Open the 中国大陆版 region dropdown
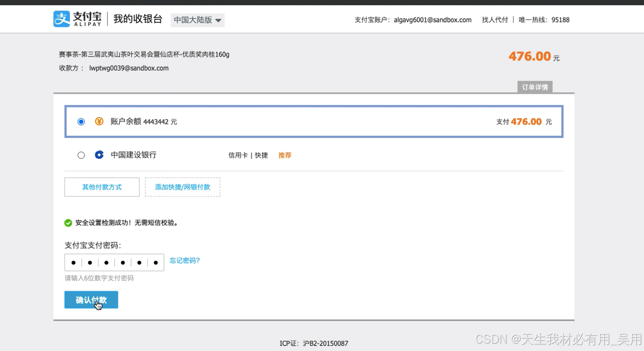 [x=197, y=20]
